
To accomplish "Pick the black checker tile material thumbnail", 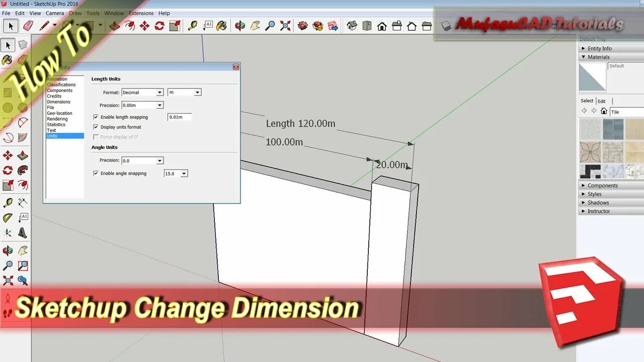I will tap(590, 172).
